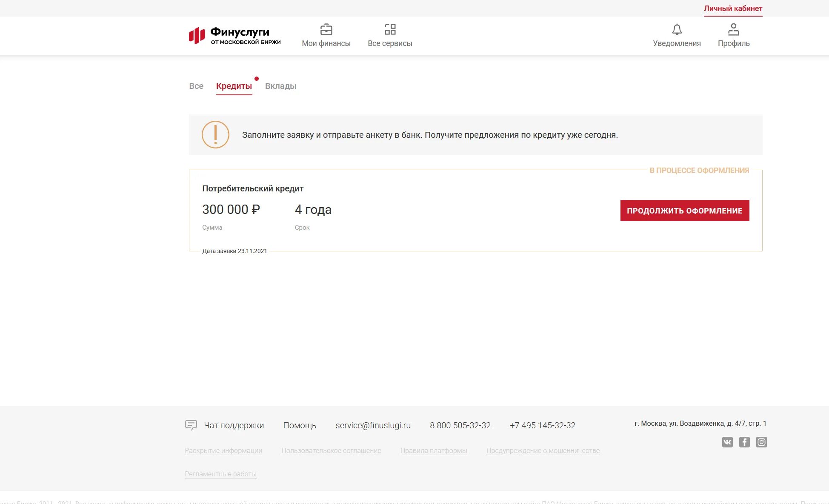Click phone number 8 800 505-32-32
Screen dimensions: 829x504
(460, 425)
